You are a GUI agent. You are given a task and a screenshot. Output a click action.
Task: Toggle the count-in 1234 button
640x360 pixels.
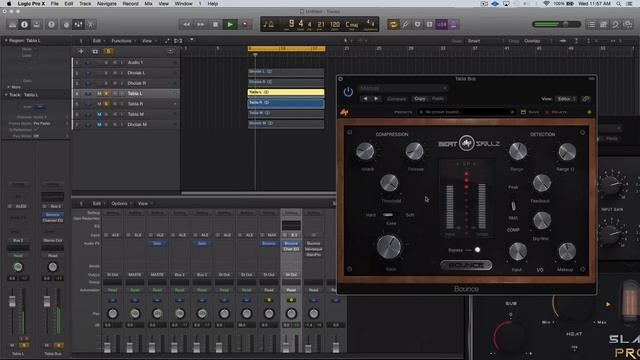click(442, 24)
